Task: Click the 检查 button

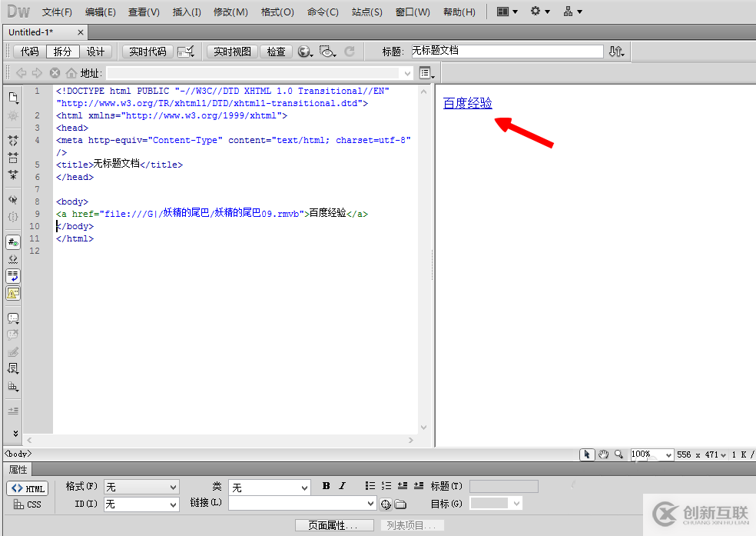Action: coord(277,52)
